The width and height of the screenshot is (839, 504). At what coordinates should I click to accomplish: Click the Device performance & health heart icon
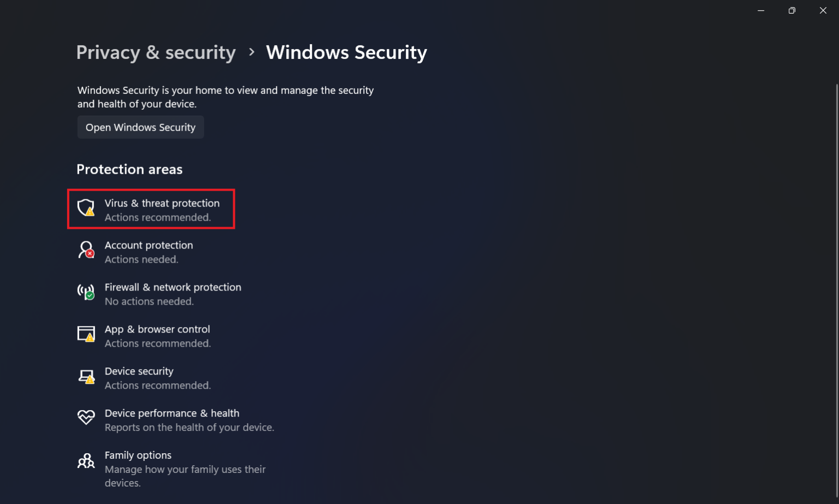tap(86, 417)
